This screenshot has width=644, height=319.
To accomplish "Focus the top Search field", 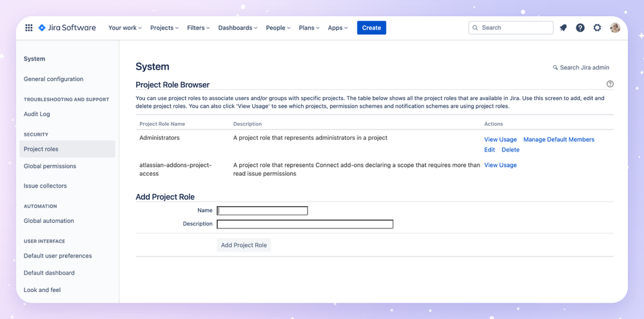I will pyautogui.click(x=511, y=28).
